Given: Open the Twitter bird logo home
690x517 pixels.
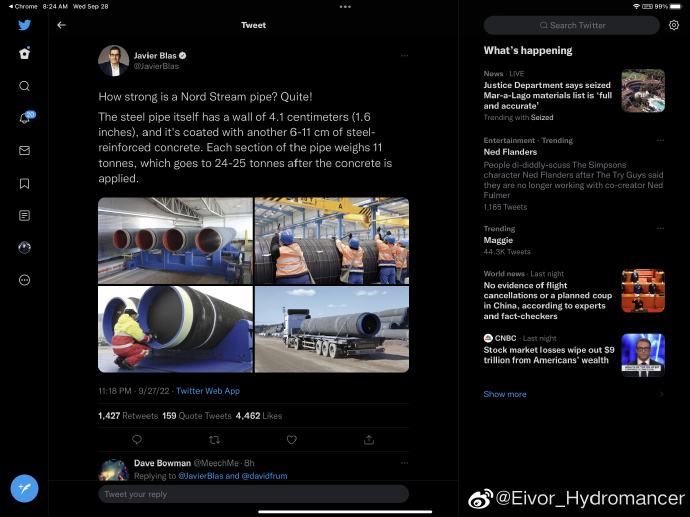Looking at the screenshot, I should click(25, 25).
